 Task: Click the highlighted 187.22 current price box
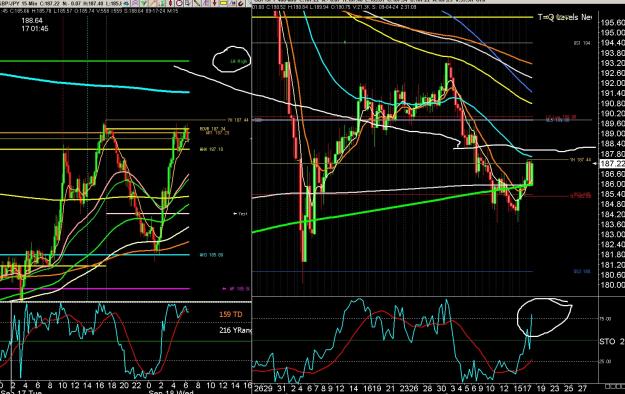click(x=612, y=164)
